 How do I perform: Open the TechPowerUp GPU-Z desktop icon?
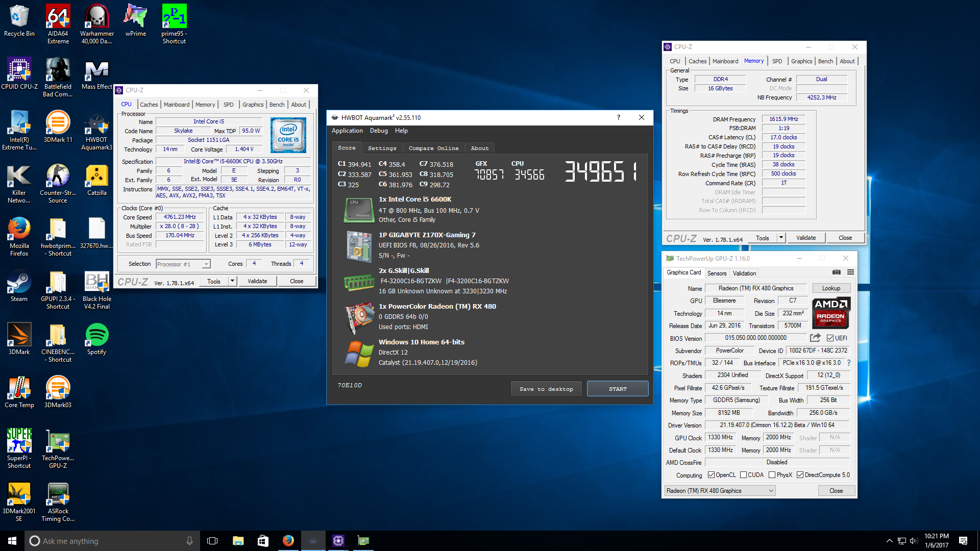58,448
